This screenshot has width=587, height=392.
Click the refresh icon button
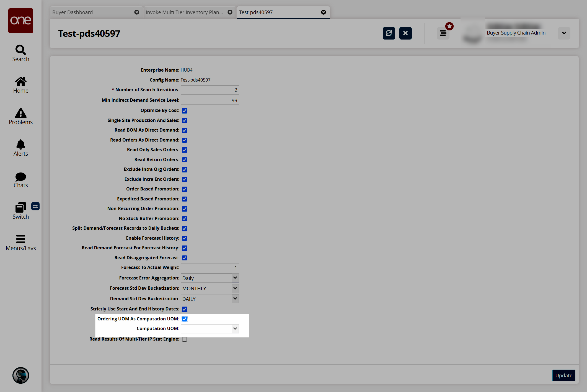389,33
